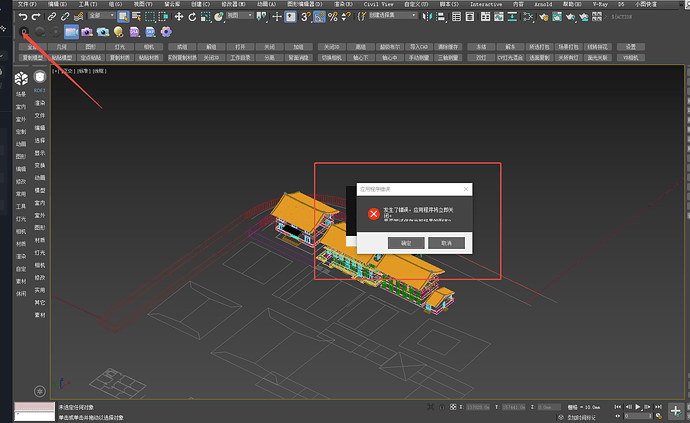Click the round gear icon at viewport corner

pyautogui.click(x=40, y=391)
